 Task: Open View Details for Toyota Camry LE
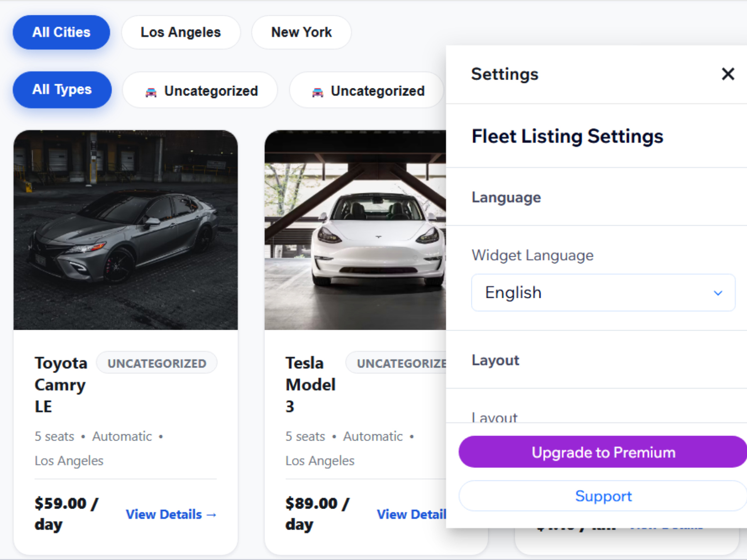171,514
